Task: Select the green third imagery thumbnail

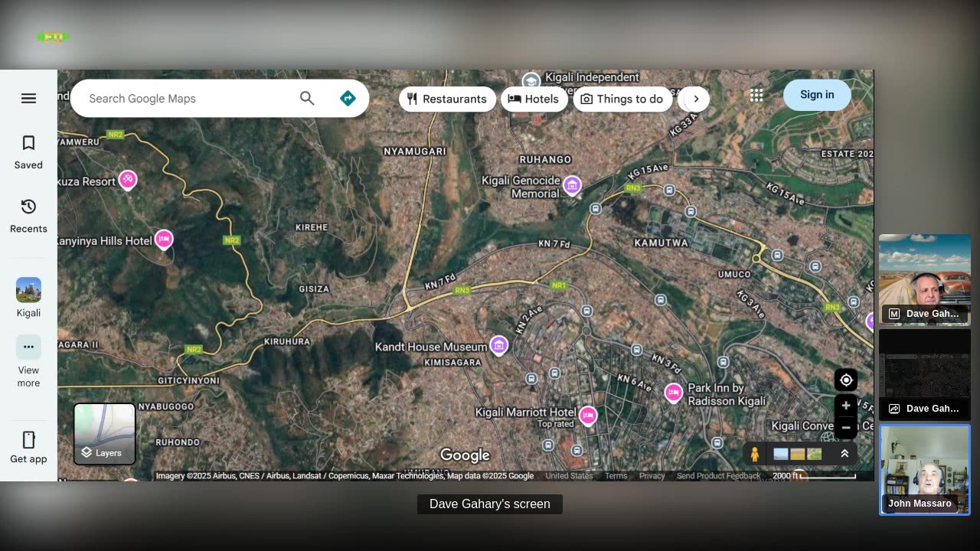Action: point(815,454)
